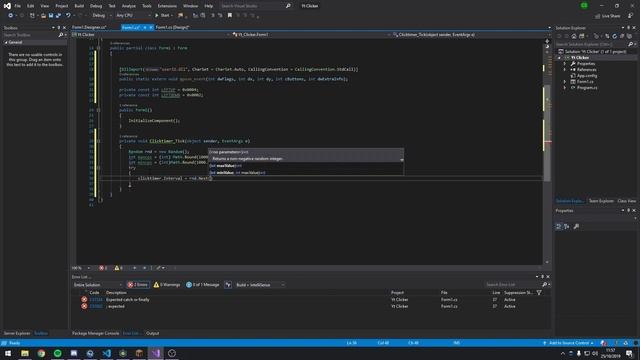Pin the Toolbox panel with auto-hide icon
This screenshot has width=640, height=360.
coord(58,28)
